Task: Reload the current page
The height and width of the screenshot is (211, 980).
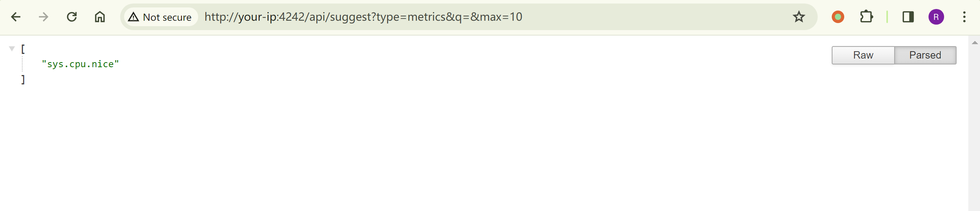Action: [72, 17]
